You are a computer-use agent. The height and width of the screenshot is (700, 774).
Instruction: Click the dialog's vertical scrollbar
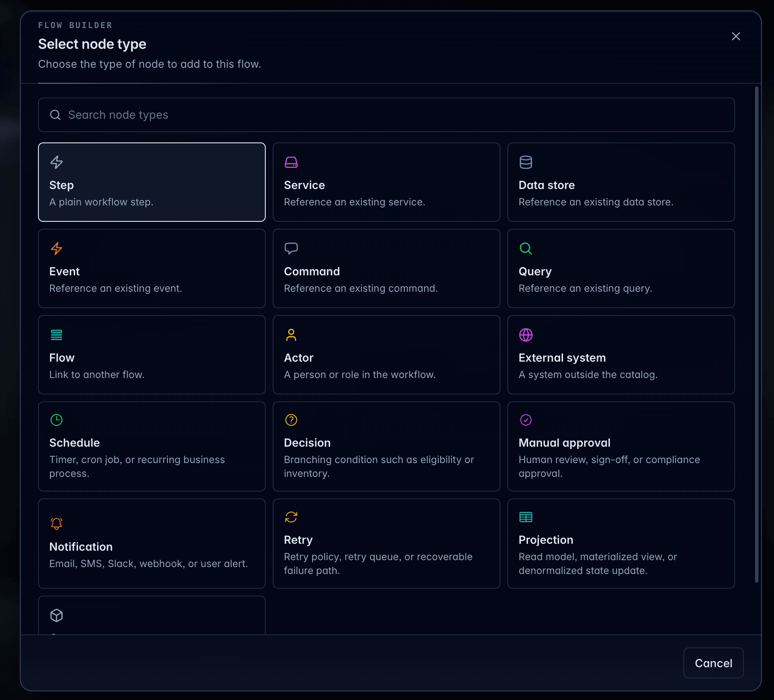757,334
